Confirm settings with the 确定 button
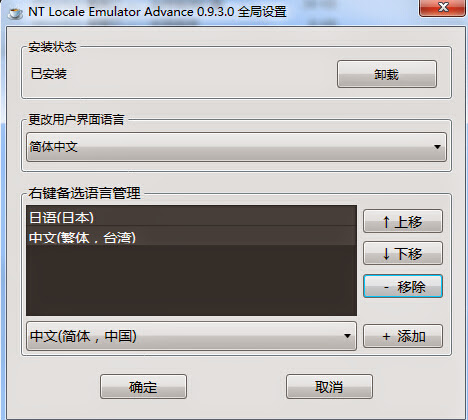 coord(143,387)
